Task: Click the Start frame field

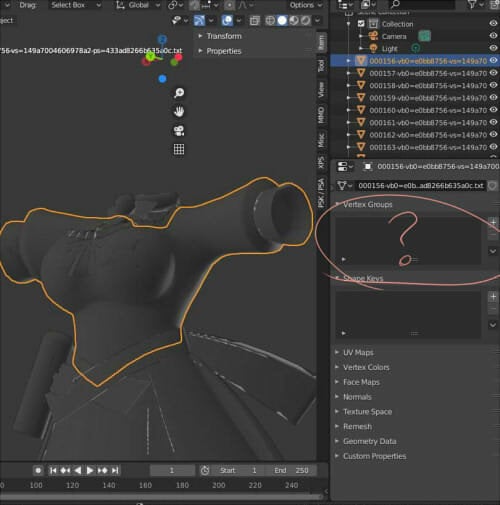Action: click(238, 470)
